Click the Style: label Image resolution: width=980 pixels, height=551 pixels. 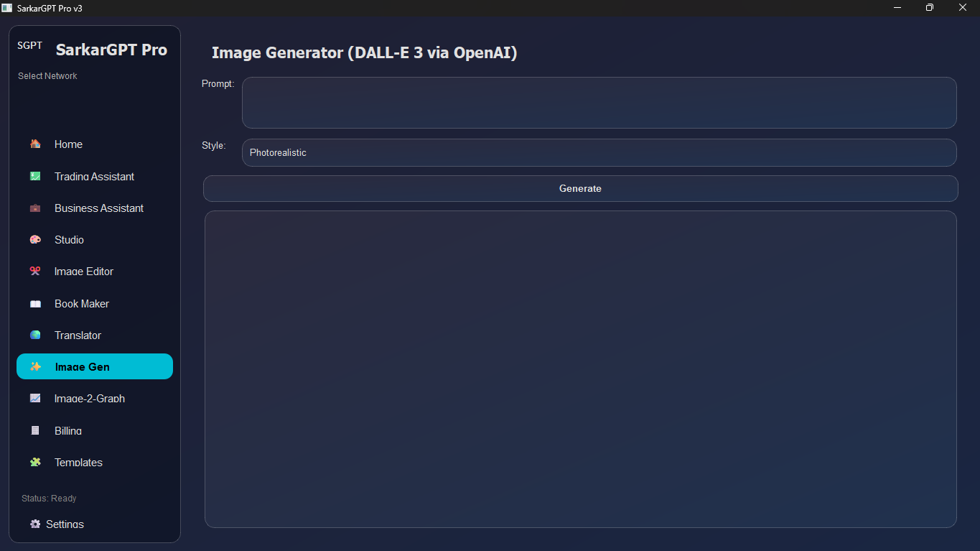[x=214, y=146]
